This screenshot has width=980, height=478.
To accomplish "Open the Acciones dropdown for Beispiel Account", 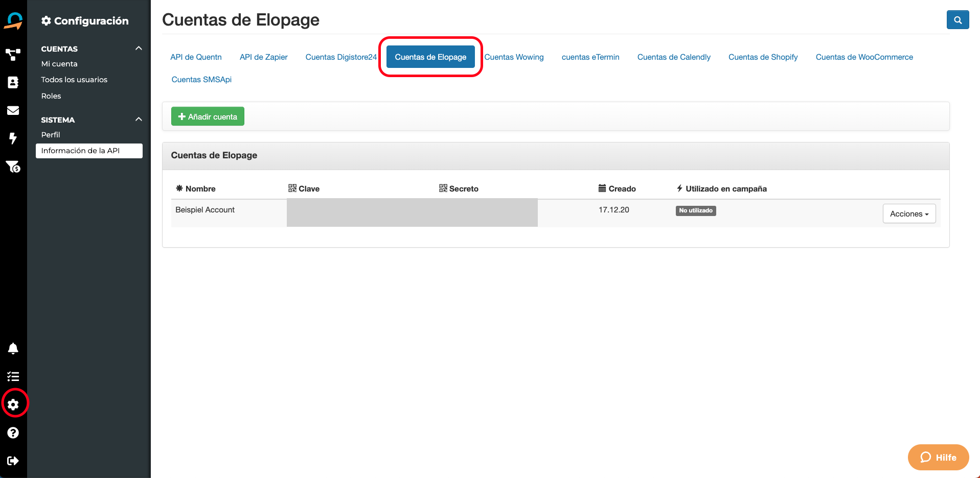I will tap(909, 213).
